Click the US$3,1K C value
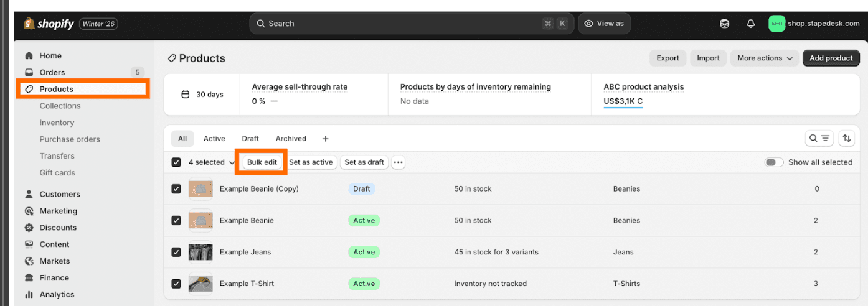868x306 pixels. click(623, 101)
